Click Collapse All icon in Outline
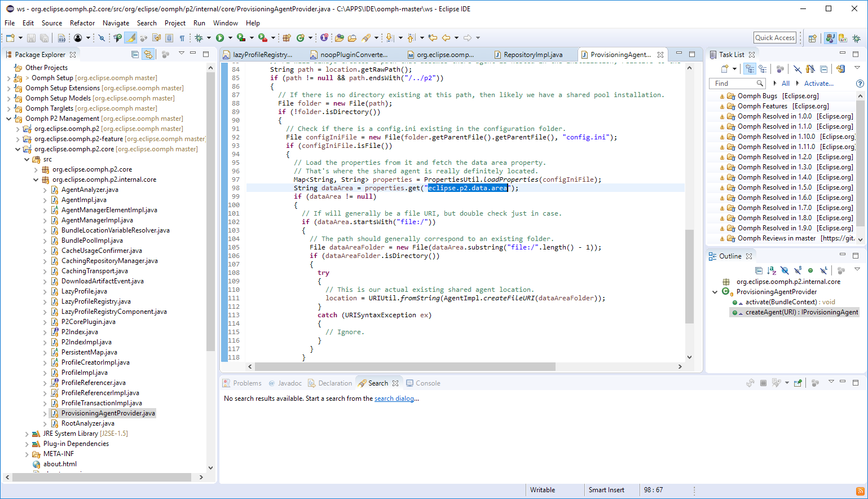Screen dimensions: 868x499 pos(759,270)
